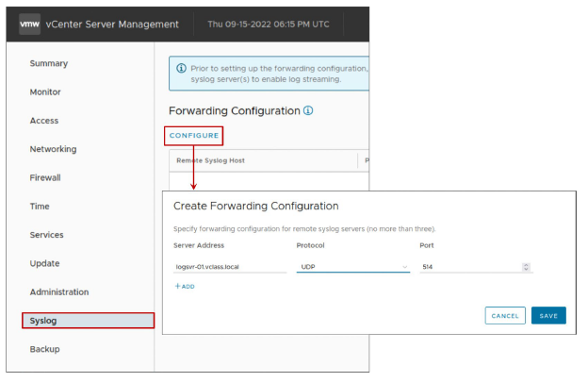Go to Monitor in the sidebar
The image size is (588, 382).
(45, 92)
